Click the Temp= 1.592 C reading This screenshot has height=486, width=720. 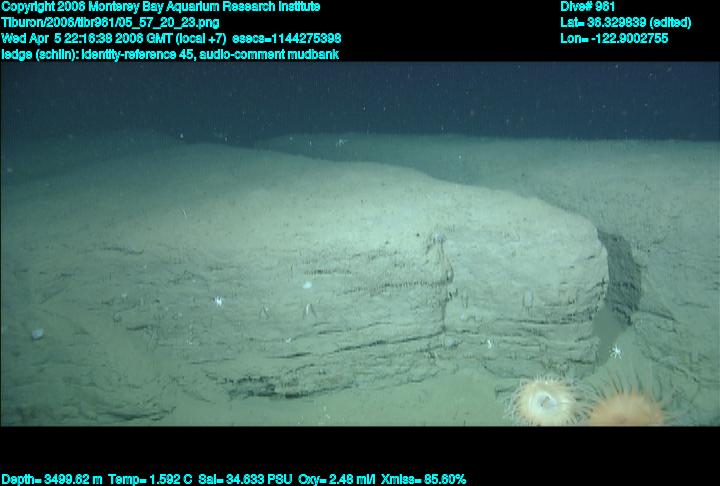150,480
